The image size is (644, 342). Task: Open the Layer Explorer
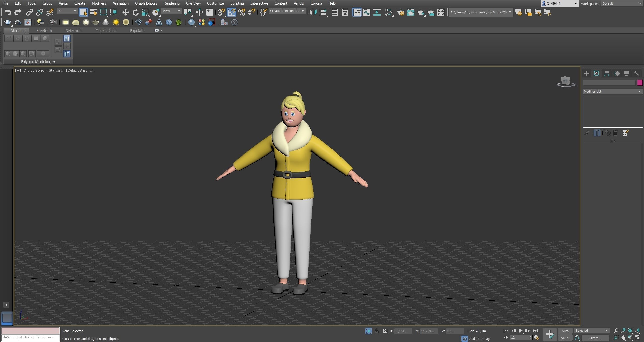point(345,12)
